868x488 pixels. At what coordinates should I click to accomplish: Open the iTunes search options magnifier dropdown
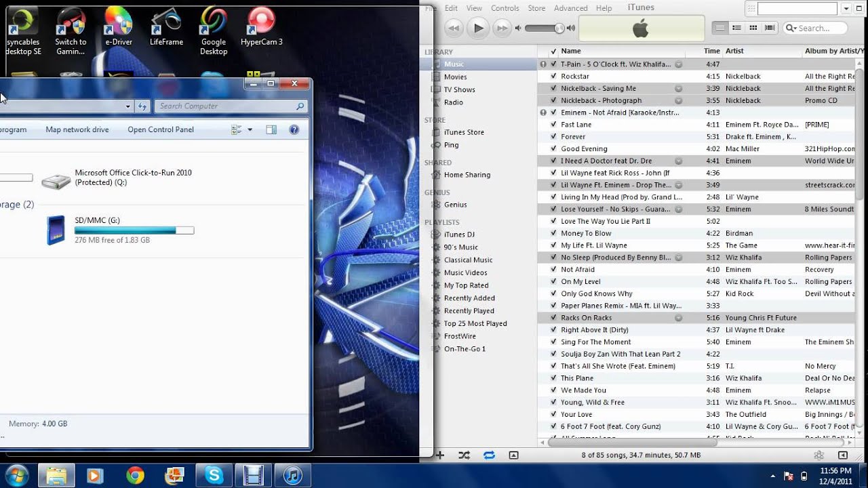point(790,28)
